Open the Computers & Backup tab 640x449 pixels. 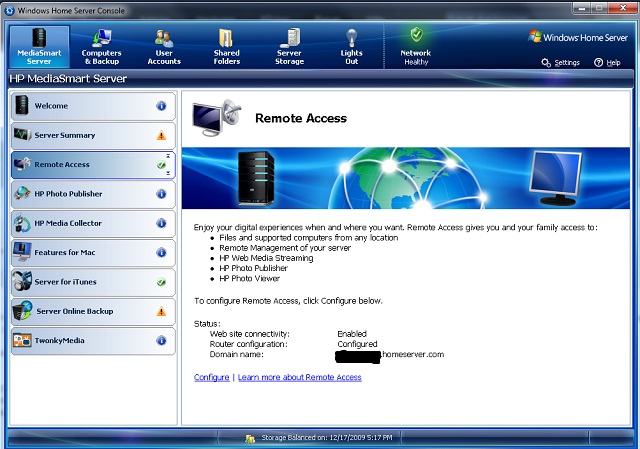(101, 46)
